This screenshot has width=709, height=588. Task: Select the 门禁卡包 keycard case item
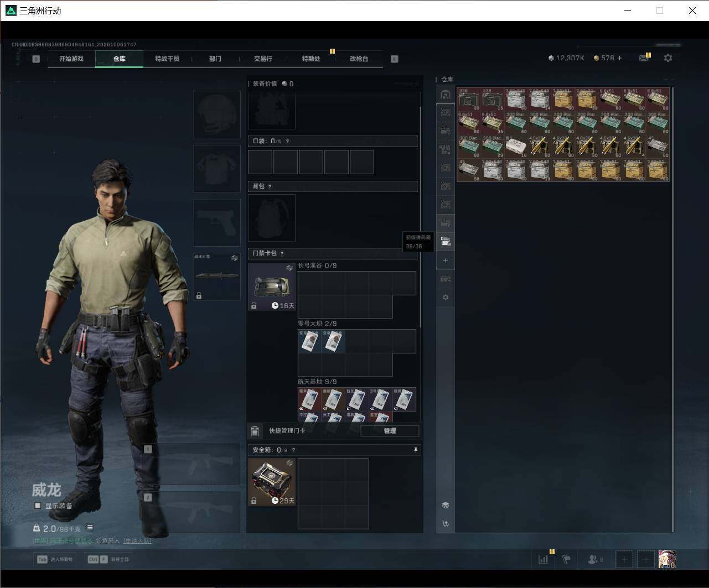272,286
